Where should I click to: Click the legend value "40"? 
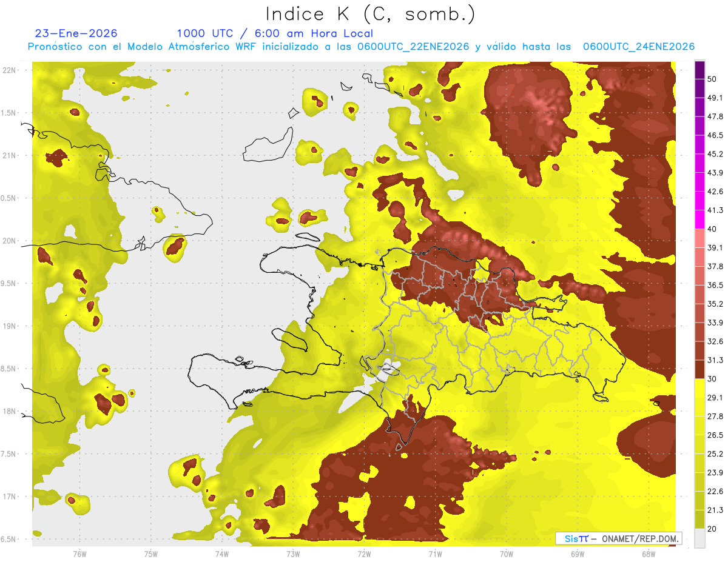(x=713, y=229)
